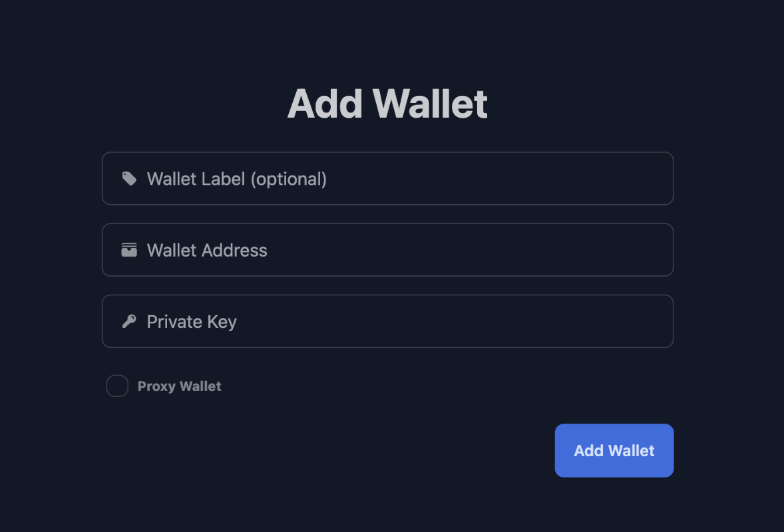Screen dimensions: 784x532
Task: Focus the Private Key input field
Action: pos(387,321)
